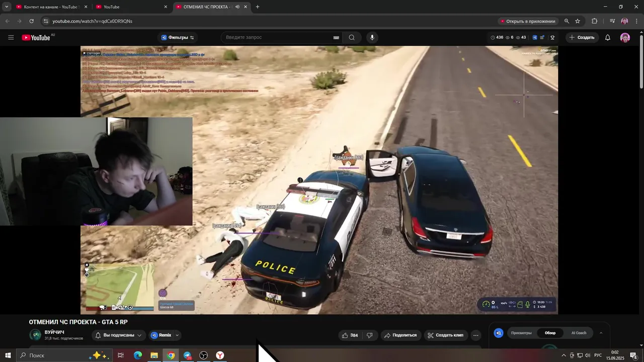Click the video title ОТМЕНИЛ ЧС ПРОЕКТА - GTA 5 RP

78,322
